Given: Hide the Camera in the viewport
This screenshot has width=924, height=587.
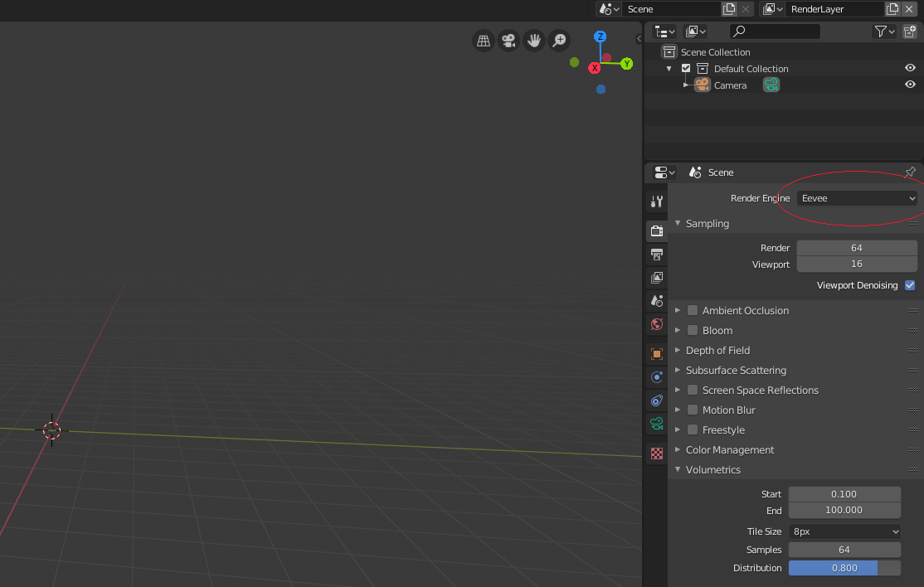Looking at the screenshot, I should [x=909, y=85].
